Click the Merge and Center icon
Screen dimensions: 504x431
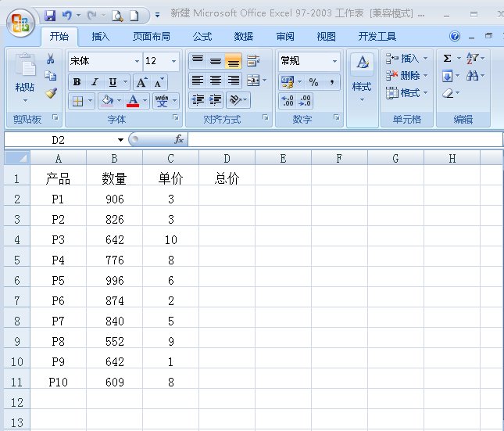coord(252,81)
